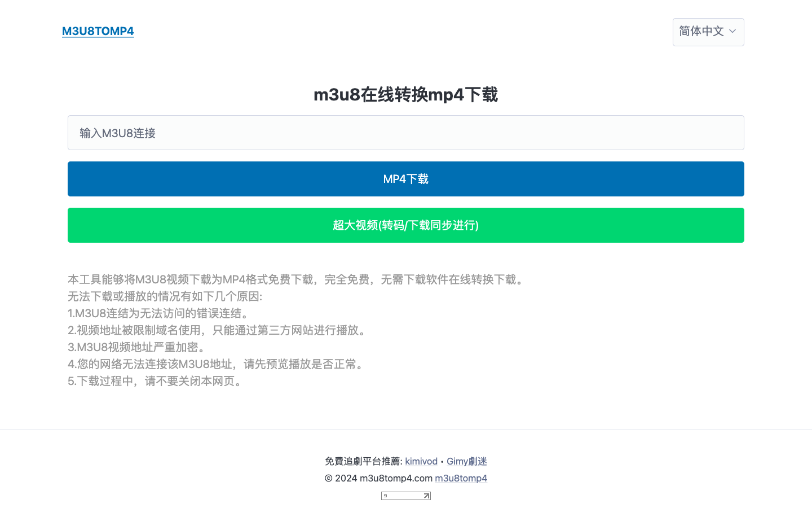
Task: Click reason 2 about 限制域名使用
Action: point(218,330)
